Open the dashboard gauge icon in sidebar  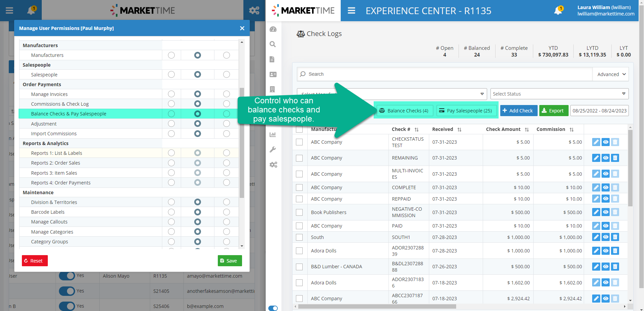pyautogui.click(x=273, y=29)
